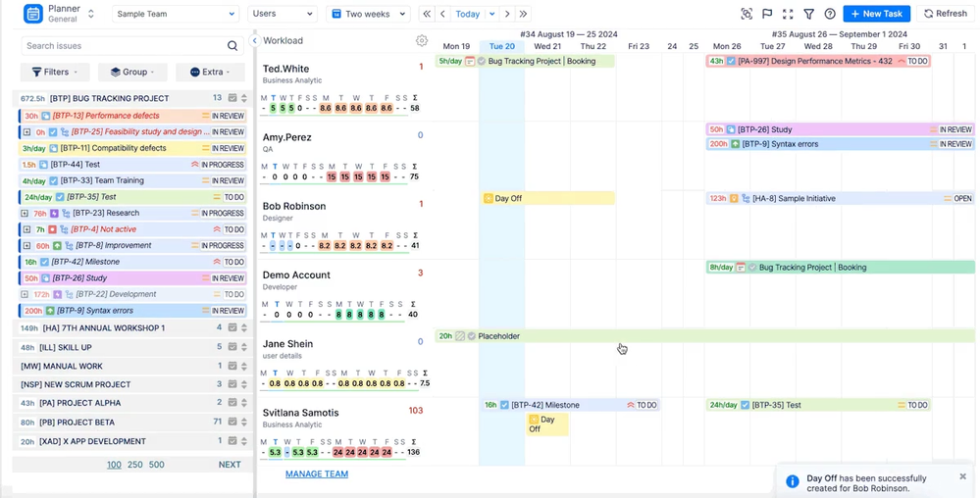Open the Extra menu
The width and height of the screenshot is (980, 498).
211,72
